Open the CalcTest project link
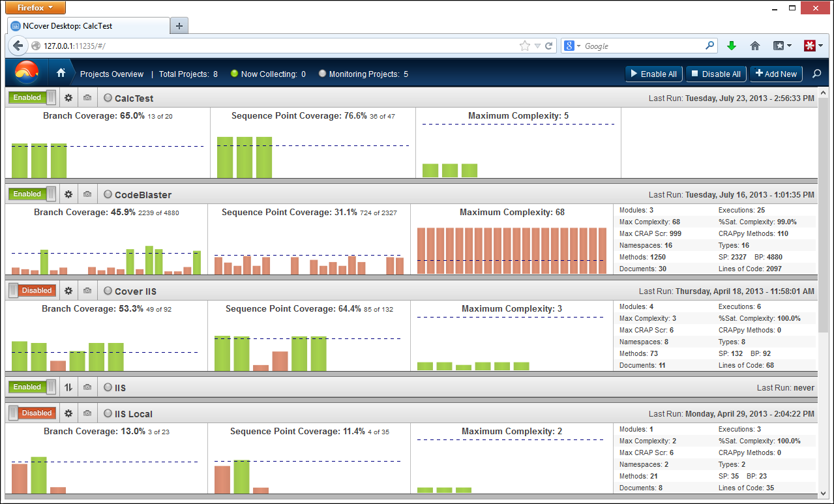834x504 pixels. (134, 98)
